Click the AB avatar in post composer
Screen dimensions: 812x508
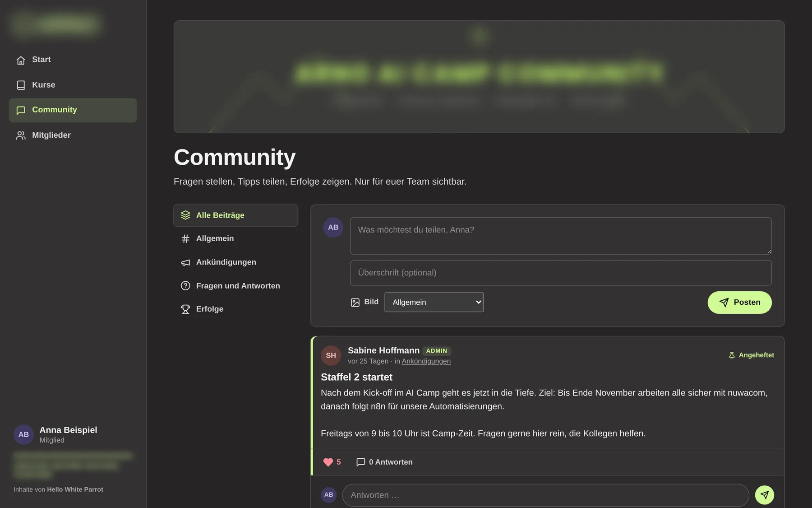[333, 228]
